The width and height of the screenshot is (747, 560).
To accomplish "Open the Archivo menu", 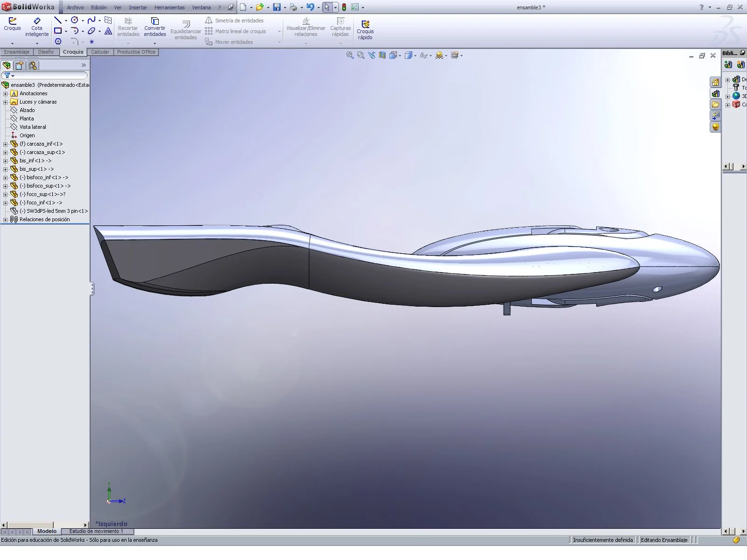I will tap(75, 7).
